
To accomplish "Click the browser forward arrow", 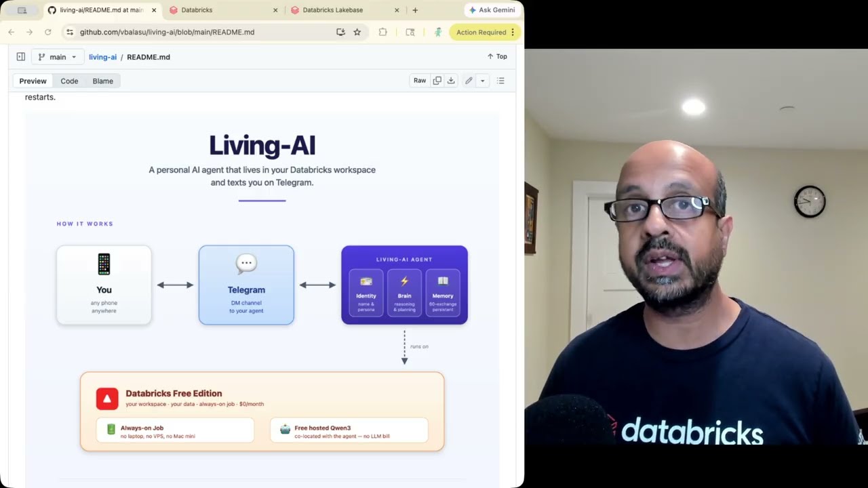I will (29, 32).
